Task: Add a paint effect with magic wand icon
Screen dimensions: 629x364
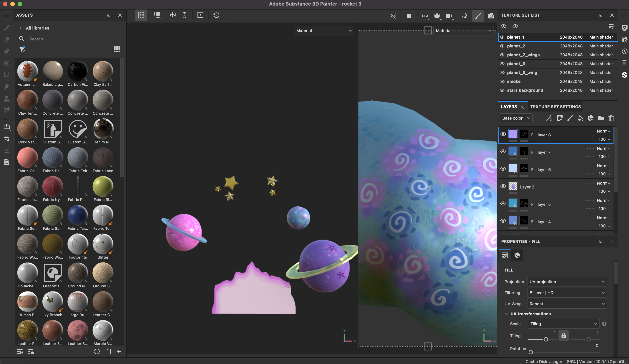Action: pyautogui.click(x=549, y=118)
